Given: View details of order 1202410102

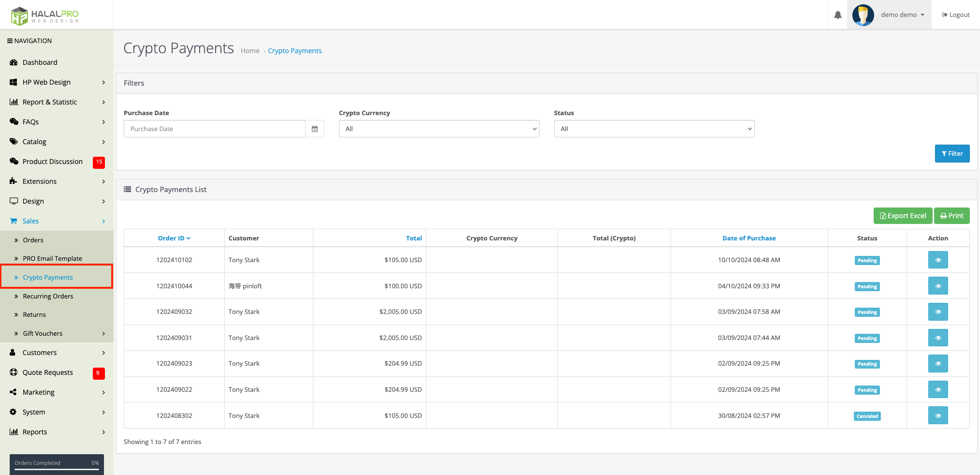Looking at the screenshot, I should pyautogui.click(x=938, y=260).
